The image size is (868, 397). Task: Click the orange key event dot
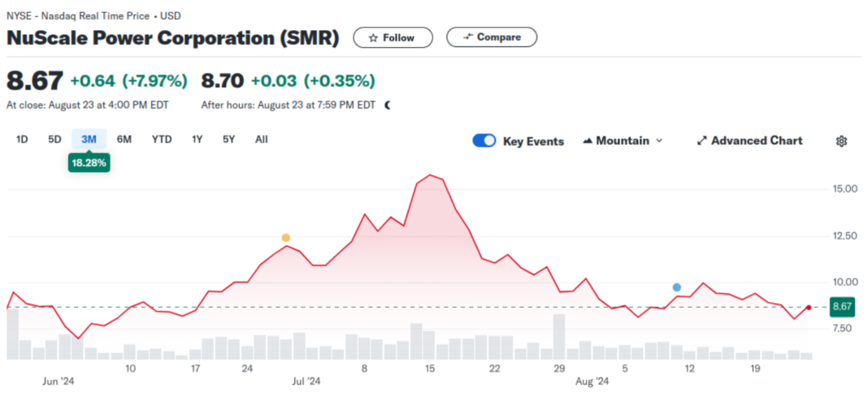285,238
